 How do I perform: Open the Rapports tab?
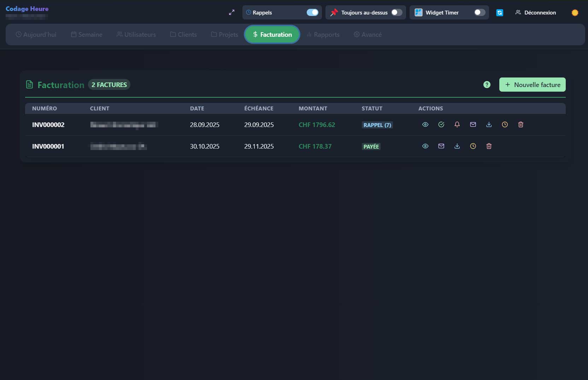pyautogui.click(x=323, y=35)
